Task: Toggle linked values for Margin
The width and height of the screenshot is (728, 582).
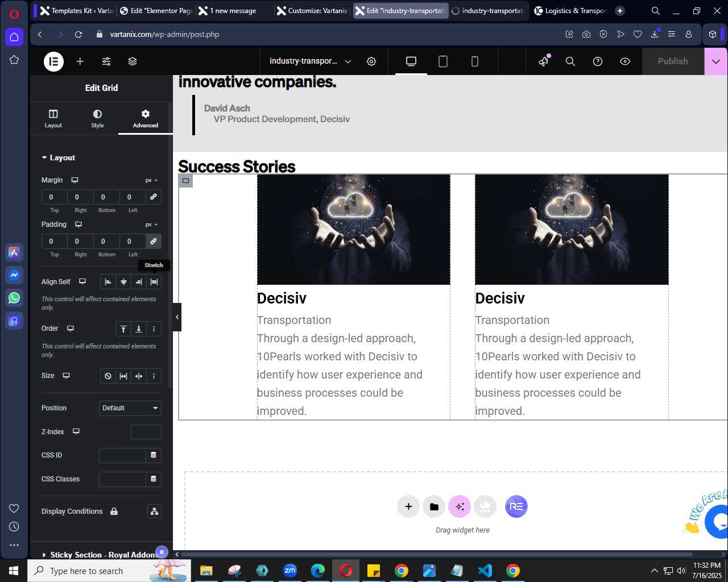Action: (x=154, y=197)
